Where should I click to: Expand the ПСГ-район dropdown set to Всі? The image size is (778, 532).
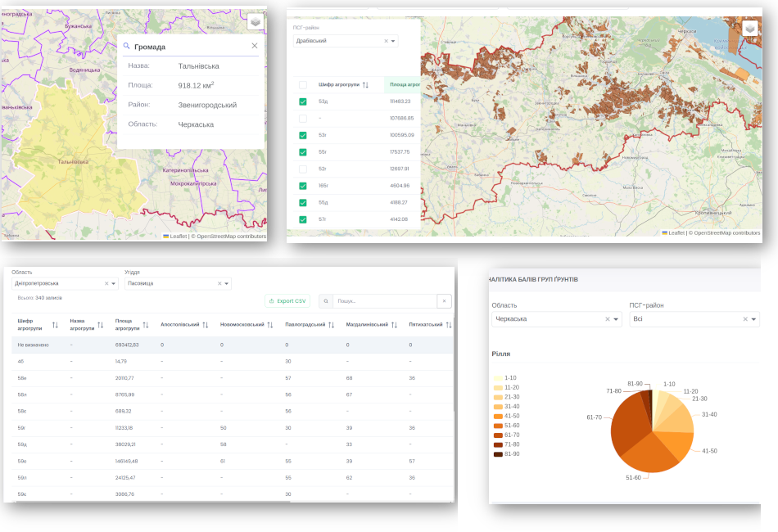tap(753, 319)
